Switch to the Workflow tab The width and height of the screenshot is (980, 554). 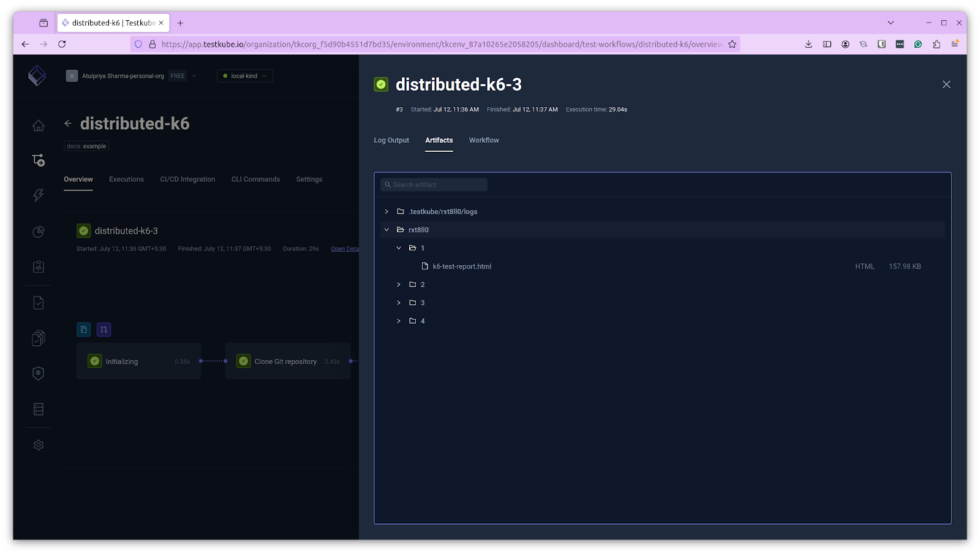tap(484, 140)
